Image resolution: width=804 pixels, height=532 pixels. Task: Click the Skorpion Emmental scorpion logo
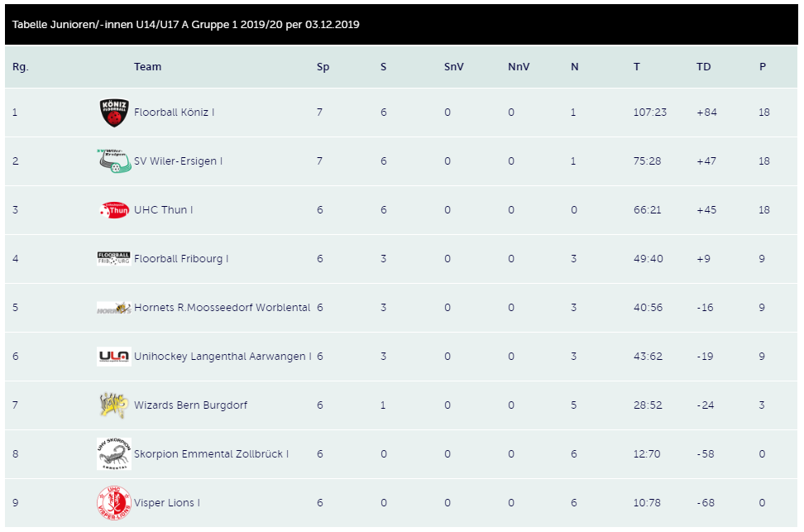(114, 453)
